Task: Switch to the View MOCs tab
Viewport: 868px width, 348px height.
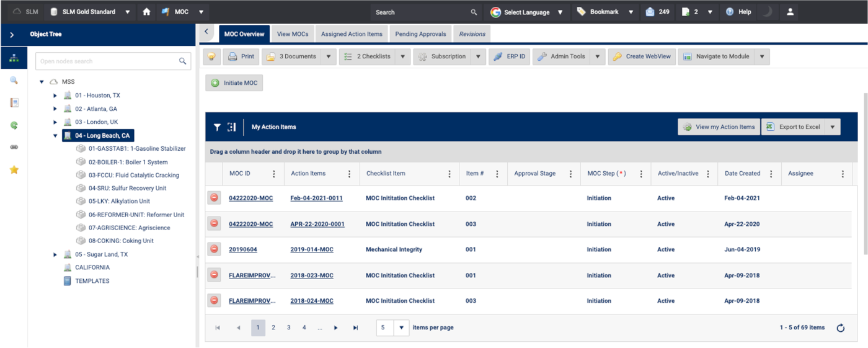Action: tap(292, 34)
